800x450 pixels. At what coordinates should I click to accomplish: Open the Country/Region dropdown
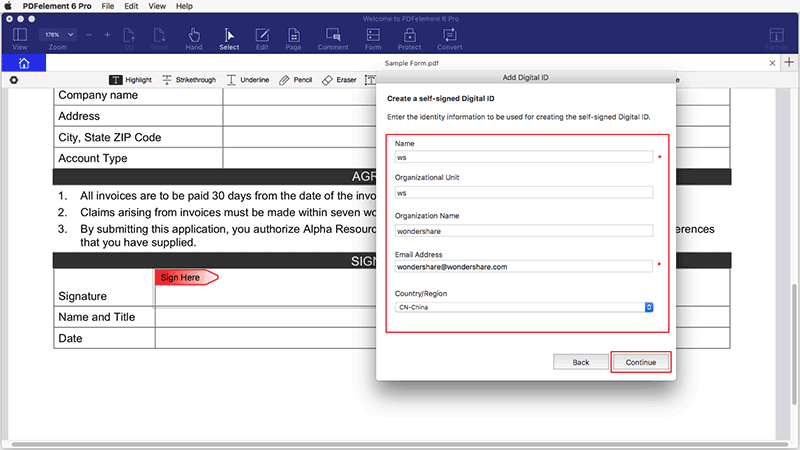523,307
